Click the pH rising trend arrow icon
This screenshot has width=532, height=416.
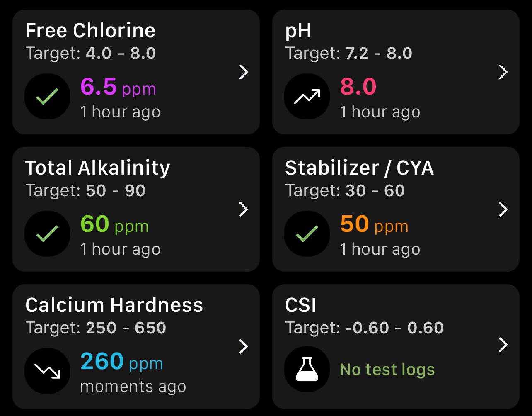(x=307, y=97)
